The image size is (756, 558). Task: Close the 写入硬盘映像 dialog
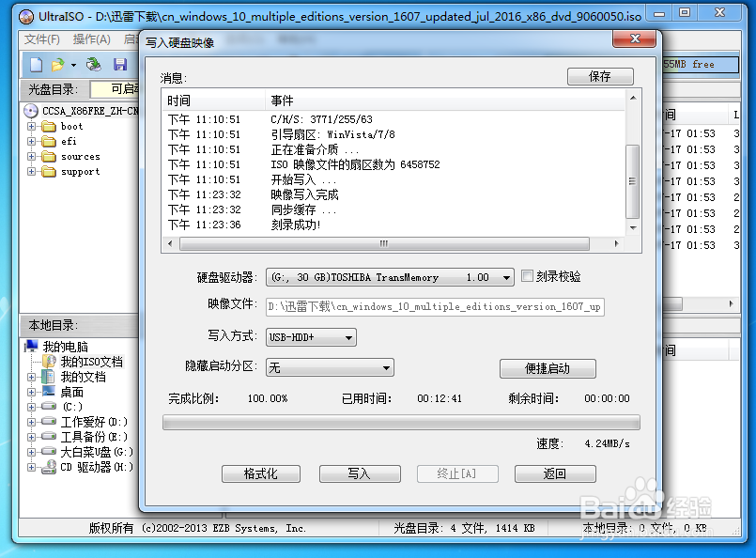coord(635,39)
